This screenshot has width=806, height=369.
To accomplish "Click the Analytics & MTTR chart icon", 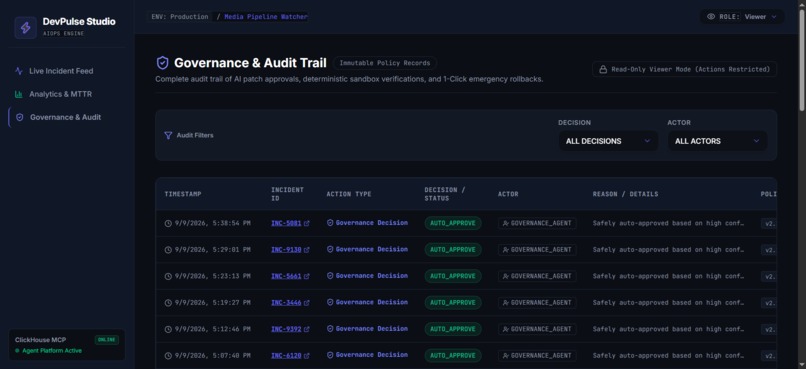I will [19, 94].
